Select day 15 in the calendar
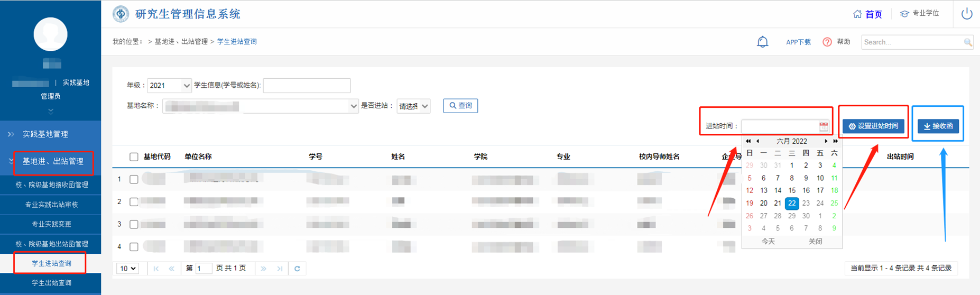Screen dimensions: 980x295 [x=791, y=190]
